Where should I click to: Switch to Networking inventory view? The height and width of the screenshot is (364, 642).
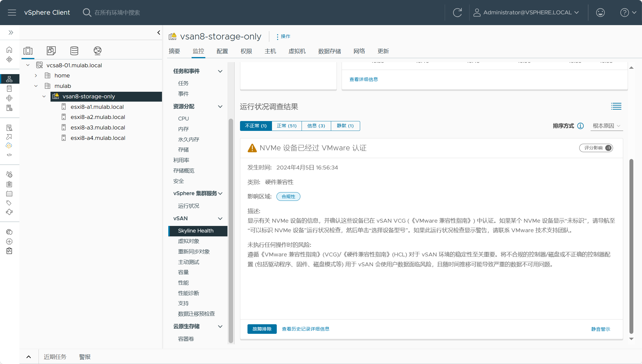click(x=97, y=51)
